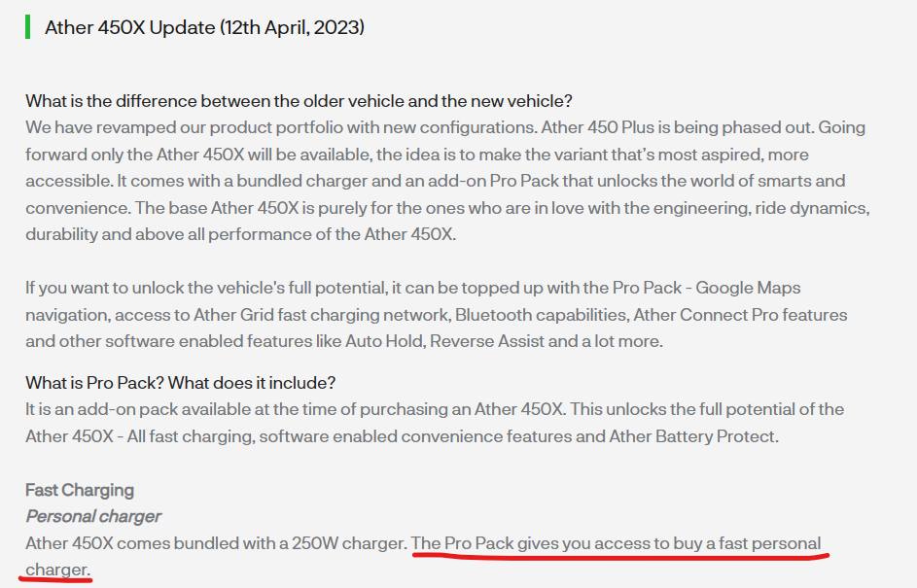The height and width of the screenshot is (588, 917).
Task: Click the green bar beside the update heading
Action: click(x=27, y=27)
